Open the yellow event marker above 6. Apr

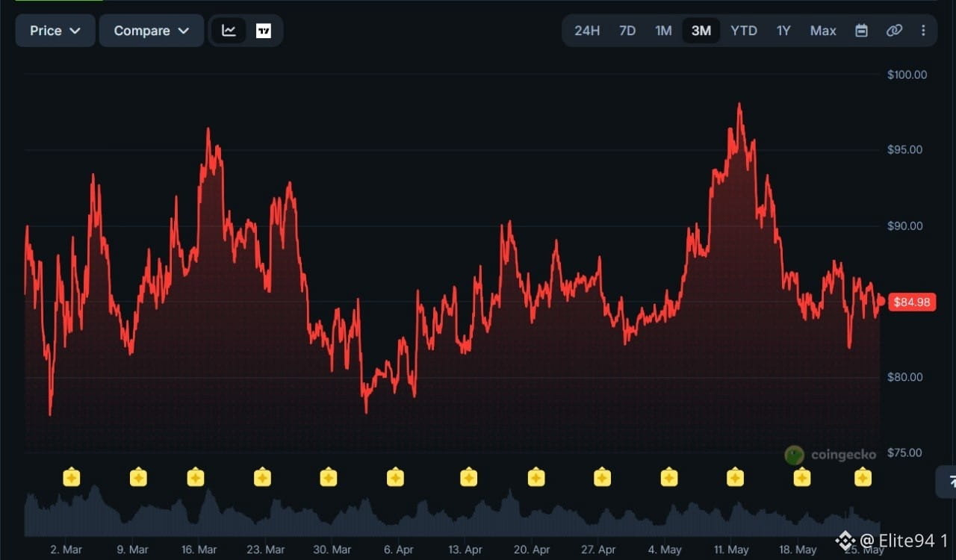point(395,476)
